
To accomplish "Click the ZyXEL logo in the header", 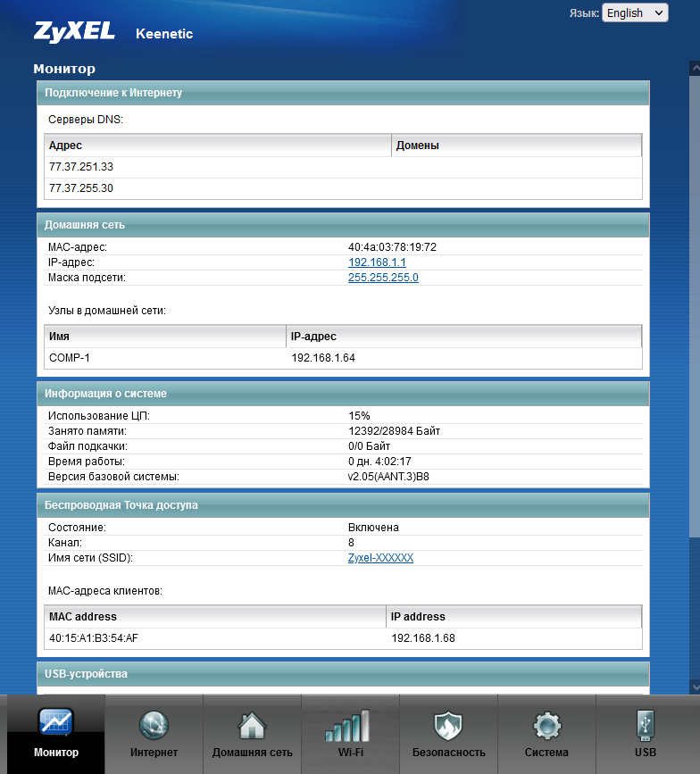I will 74,31.
